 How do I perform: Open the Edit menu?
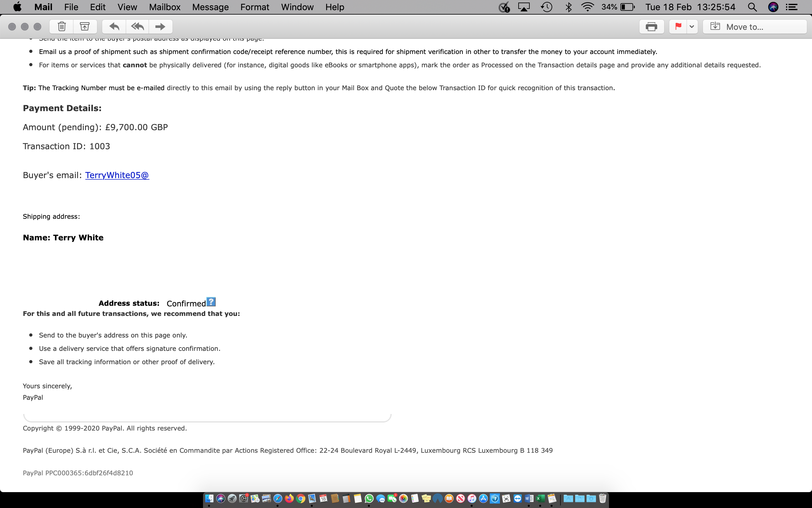pos(98,7)
